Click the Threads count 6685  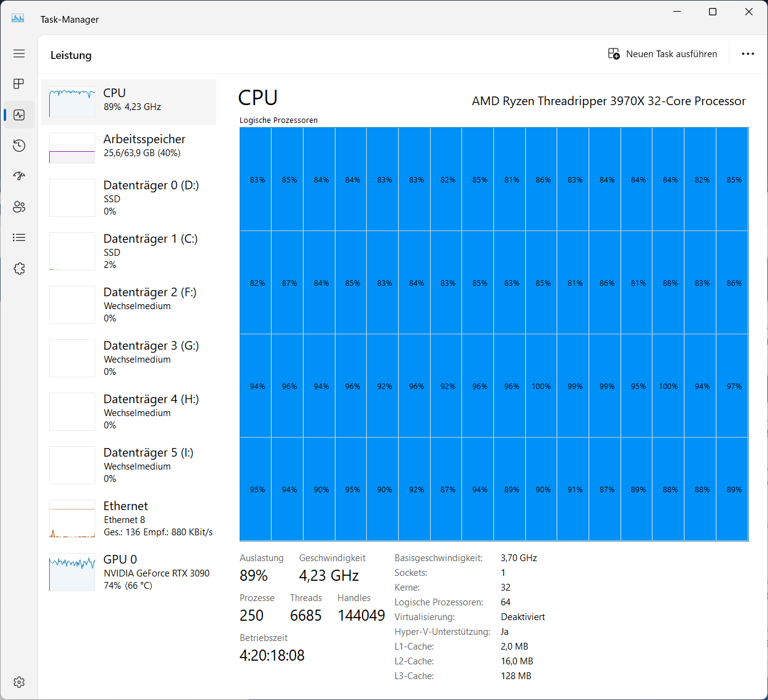click(306, 615)
